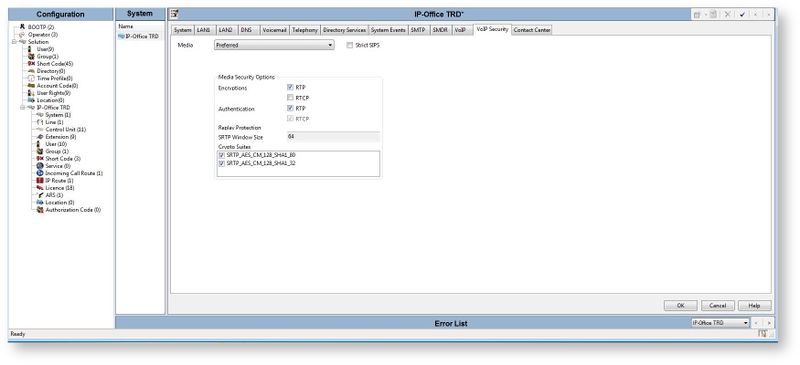This screenshot has height=365, width=800.
Task: Click the IP Route (1) icon
Action: point(40,181)
